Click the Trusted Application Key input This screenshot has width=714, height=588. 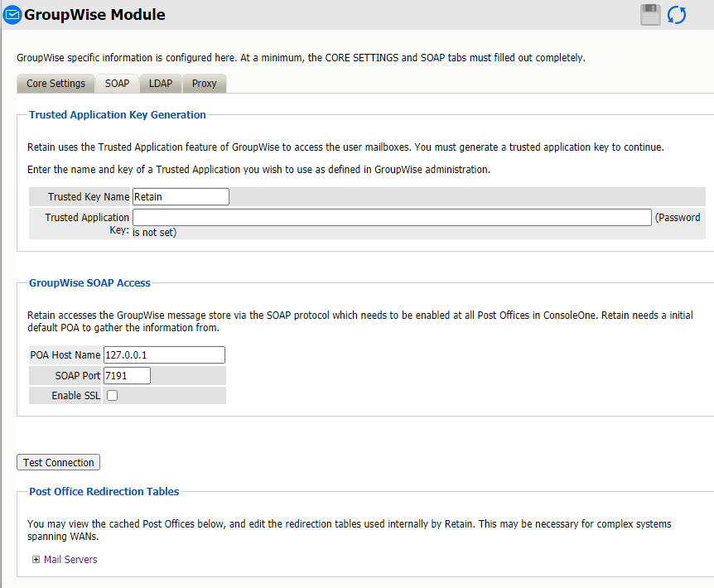coord(392,218)
